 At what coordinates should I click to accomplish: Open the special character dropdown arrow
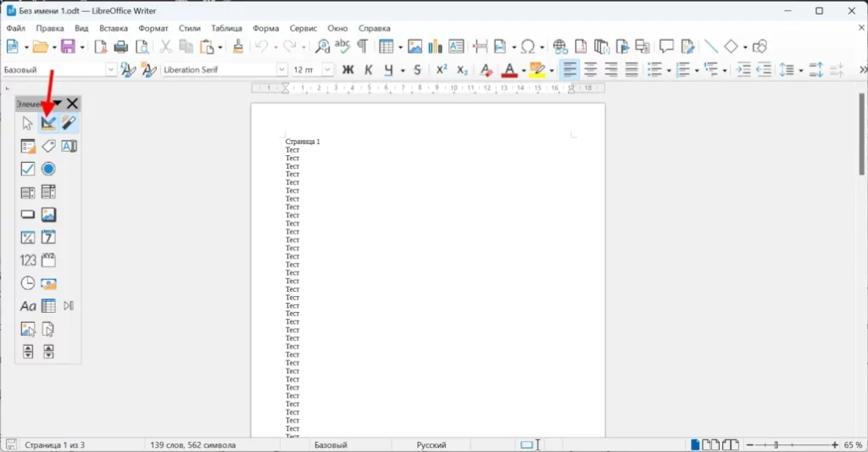pos(542,47)
